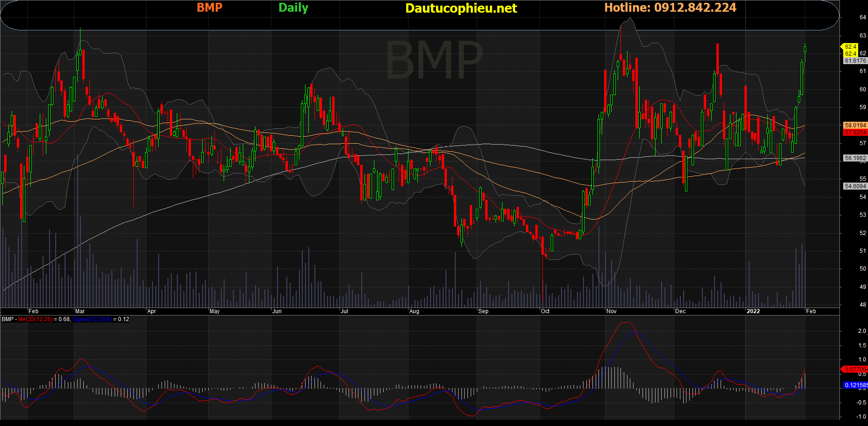868x426 pixels.
Task: Select the blue Signal(12,26,9) legend text
Action: 92,319
